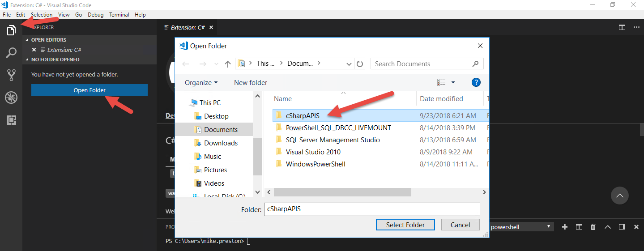Open the Terminal menu
Viewport: 644px width, 251px height.
click(x=119, y=15)
